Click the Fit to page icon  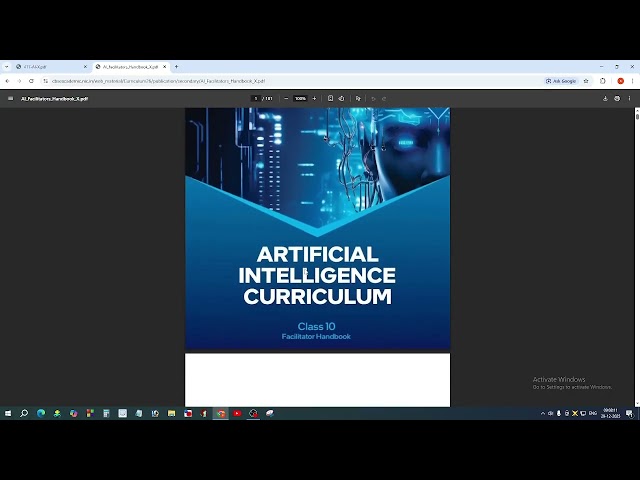(x=330, y=99)
